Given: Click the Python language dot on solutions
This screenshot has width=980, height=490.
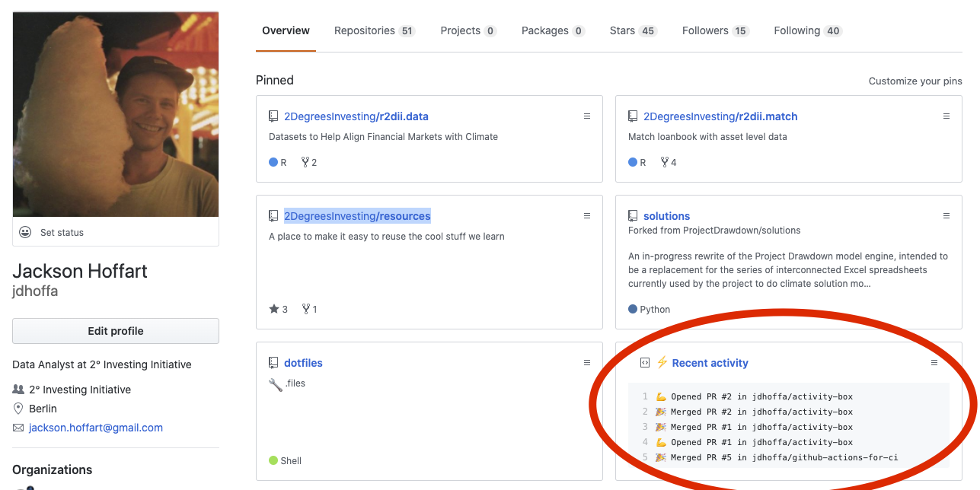Looking at the screenshot, I should tap(633, 309).
